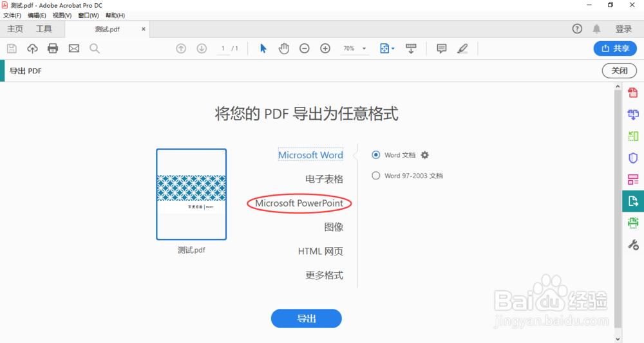Open Combine Files sidebar tool
The height and width of the screenshot is (343, 644).
pyautogui.click(x=633, y=115)
